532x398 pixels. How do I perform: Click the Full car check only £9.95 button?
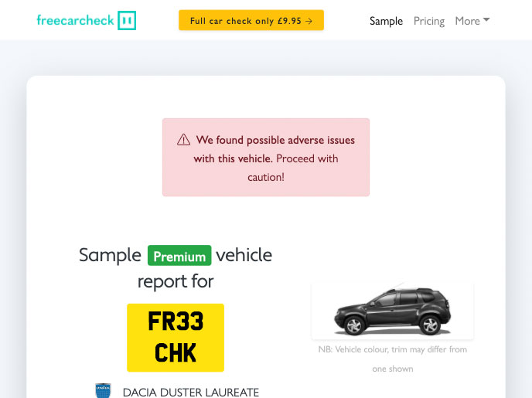(251, 20)
